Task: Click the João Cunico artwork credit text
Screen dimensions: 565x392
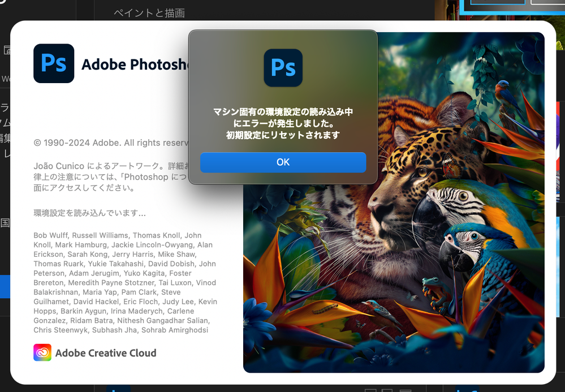Action: pyautogui.click(x=111, y=177)
